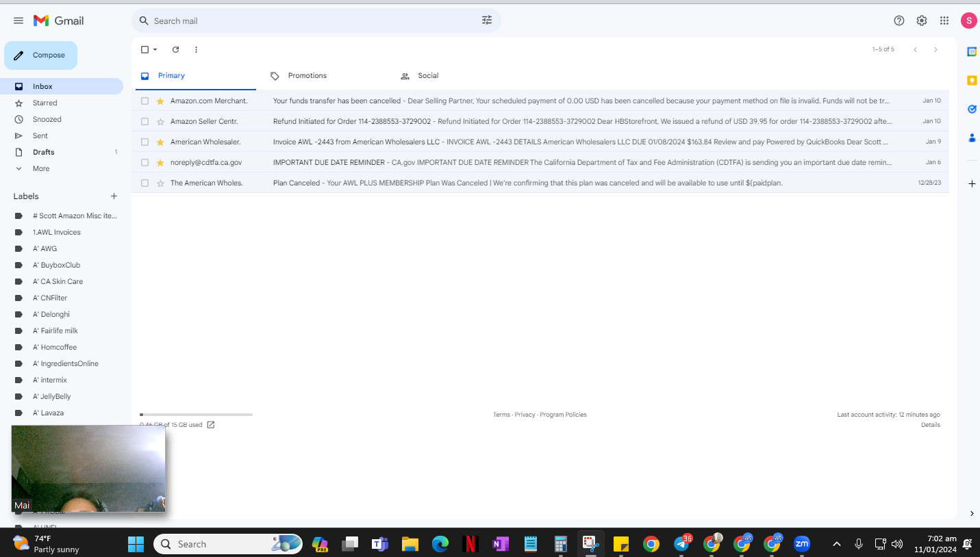
Task: Open the IMPORTANT DUE DATE REMINDER email
Action: (540, 162)
